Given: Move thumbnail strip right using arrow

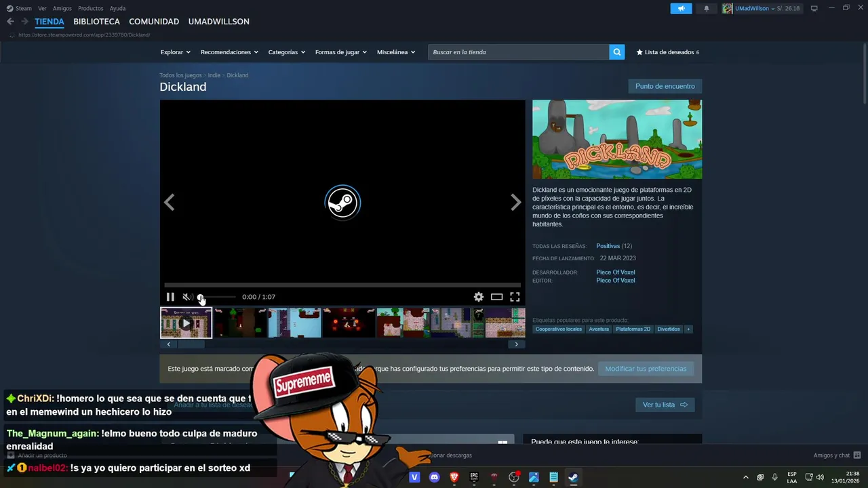Looking at the screenshot, I should [516, 344].
